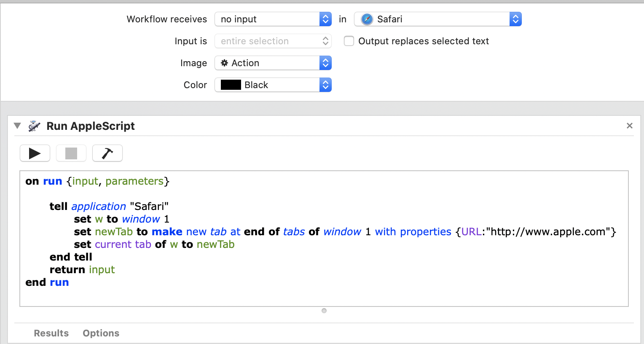Click 'tell application "Safari"' script line
The height and width of the screenshot is (344, 644).
coord(109,206)
